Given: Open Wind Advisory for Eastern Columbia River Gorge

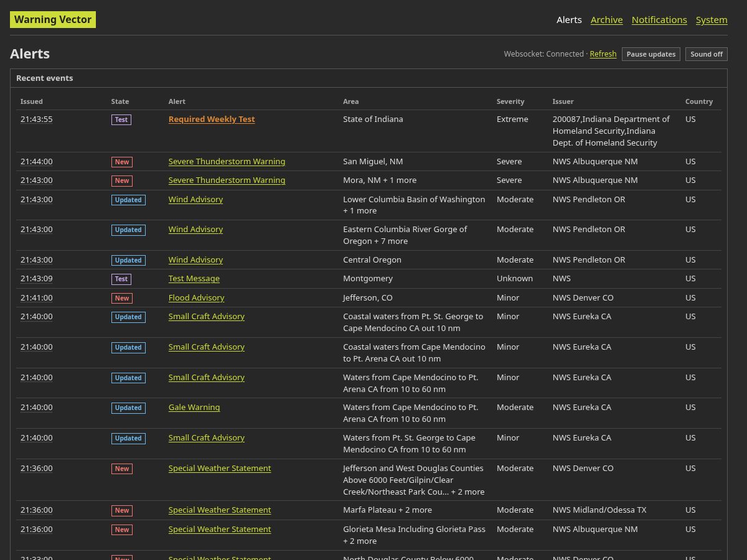Looking at the screenshot, I should pos(195,230).
